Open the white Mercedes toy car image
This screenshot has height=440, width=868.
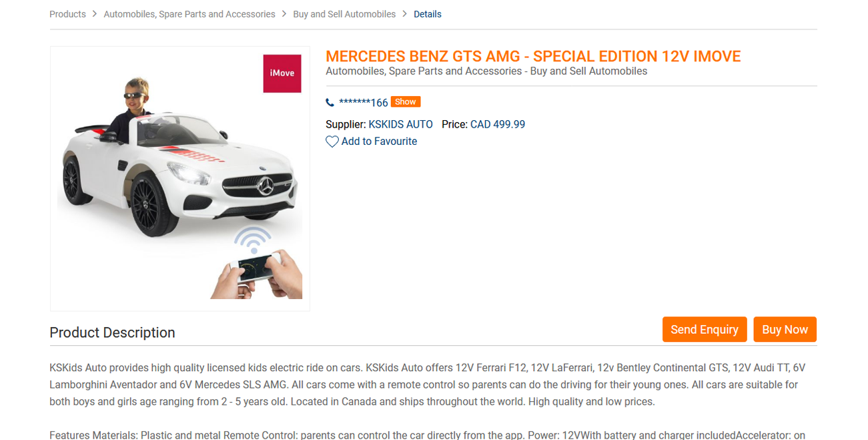click(x=173, y=174)
